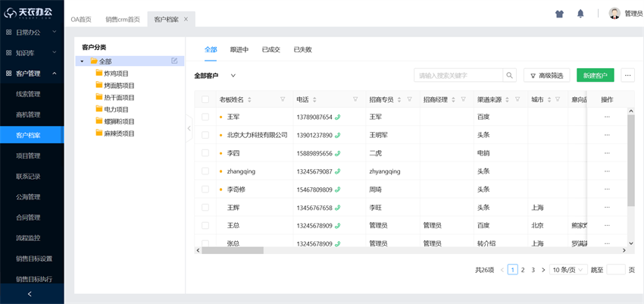Click the search magnifier icon
The width and height of the screenshot is (644, 304).
point(509,75)
